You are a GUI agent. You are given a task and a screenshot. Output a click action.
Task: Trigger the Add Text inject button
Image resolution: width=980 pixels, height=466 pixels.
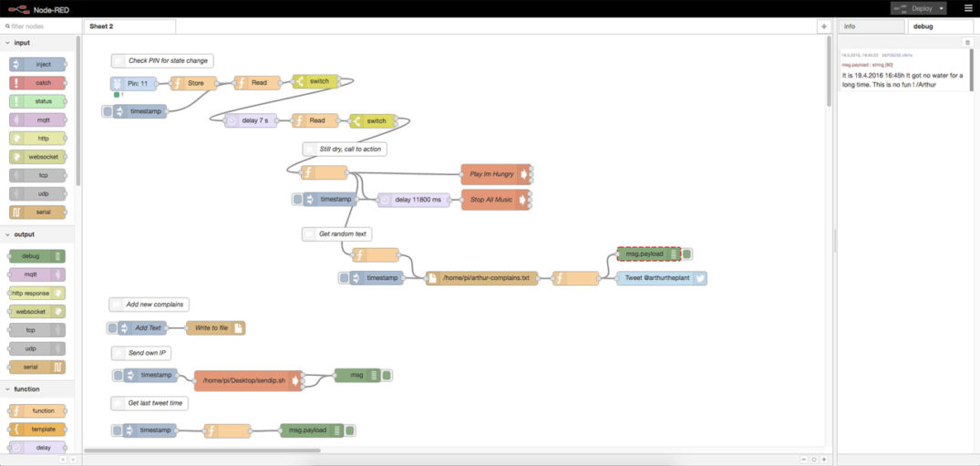click(x=112, y=327)
